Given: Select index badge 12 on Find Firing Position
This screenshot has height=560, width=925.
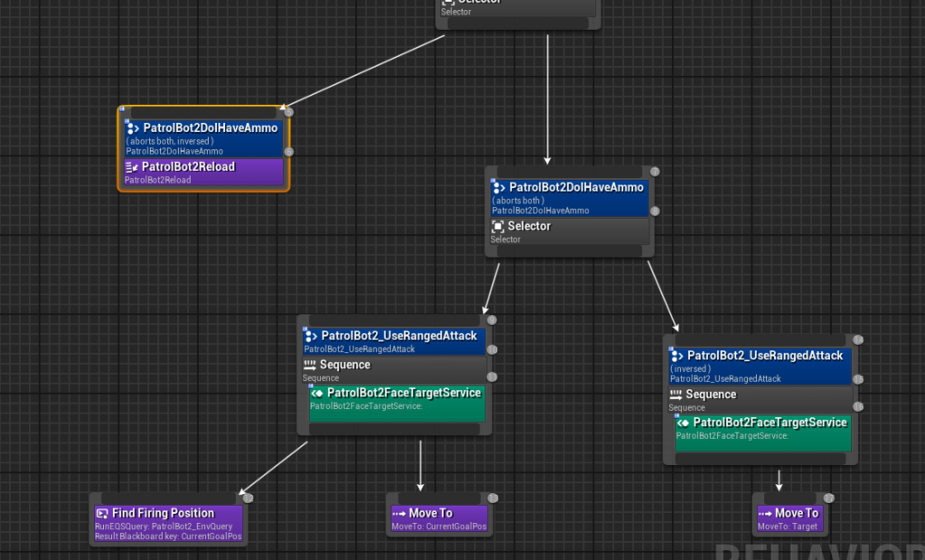Looking at the screenshot, I should click(x=248, y=499).
